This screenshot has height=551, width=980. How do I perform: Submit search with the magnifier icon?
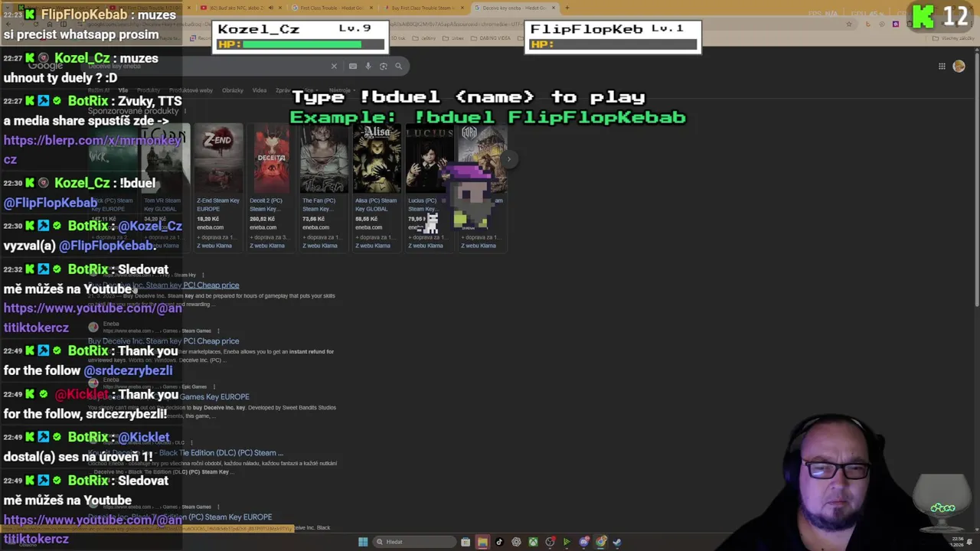pyautogui.click(x=398, y=66)
